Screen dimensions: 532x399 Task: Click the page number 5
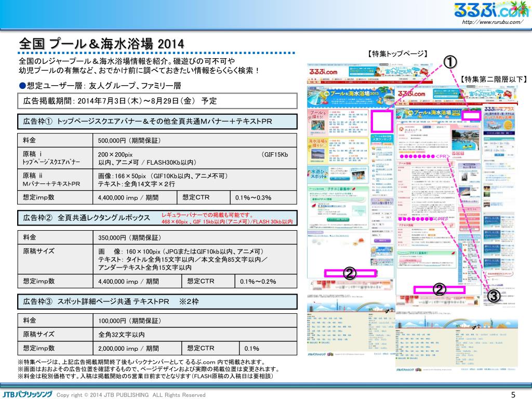(x=513, y=395)
